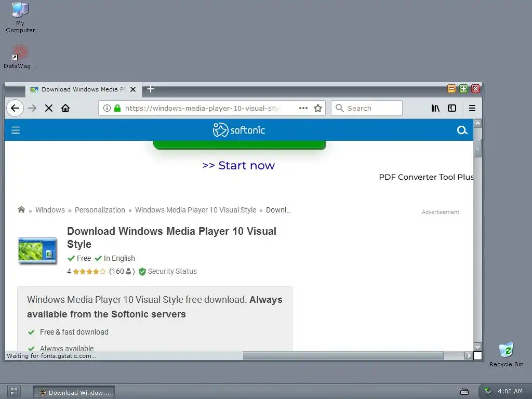
Task: Click the Windows Media Player app thumbnail
Action: click(x=37, y=250)
